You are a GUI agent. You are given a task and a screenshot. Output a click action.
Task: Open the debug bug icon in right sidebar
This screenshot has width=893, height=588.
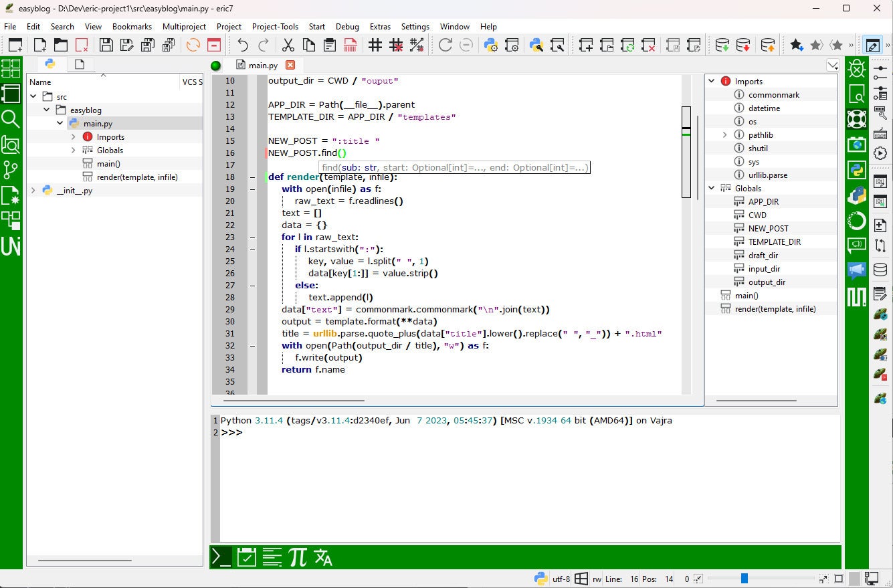click(857, 68)
